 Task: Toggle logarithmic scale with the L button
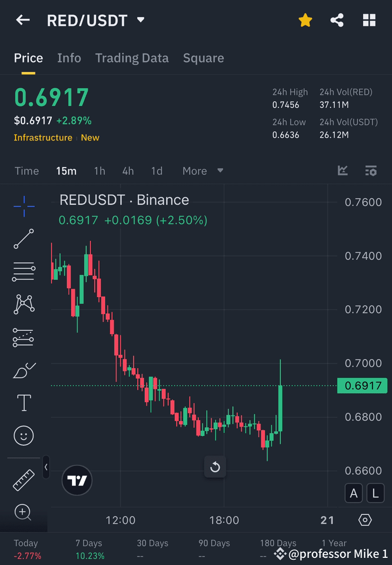pos(375,493)
